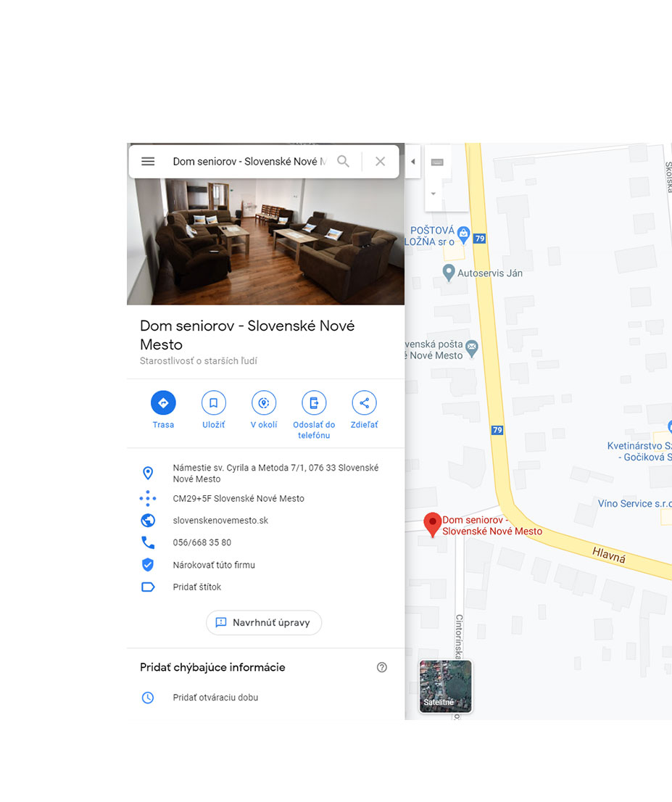Click Nárokovať túto firmu
This screenshot has height=802, width=672.
click(214, 565)
